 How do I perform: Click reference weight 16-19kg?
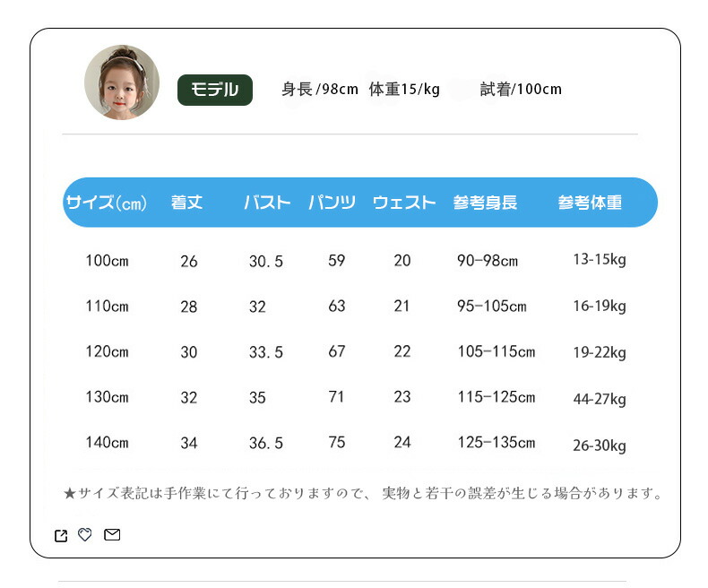600,307
